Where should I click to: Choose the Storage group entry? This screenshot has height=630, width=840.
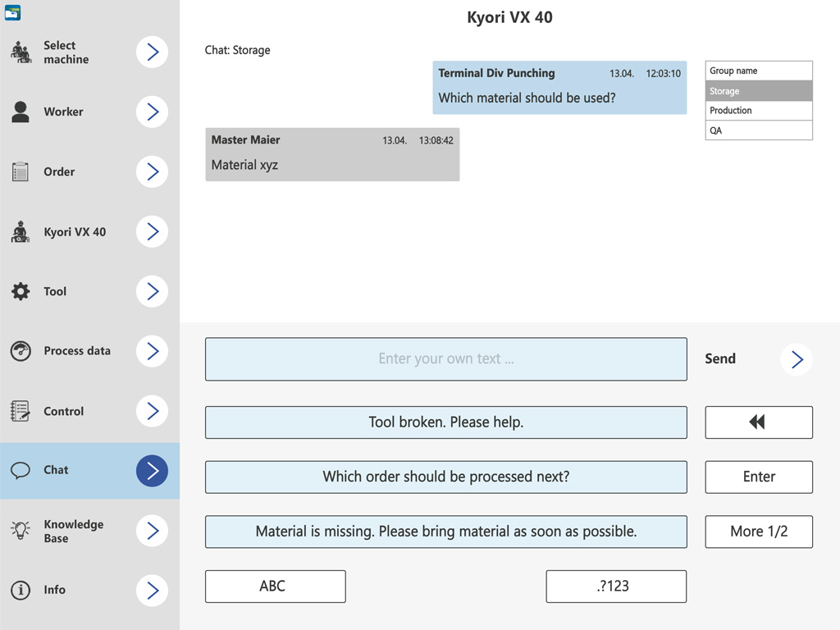coord(759,91)
